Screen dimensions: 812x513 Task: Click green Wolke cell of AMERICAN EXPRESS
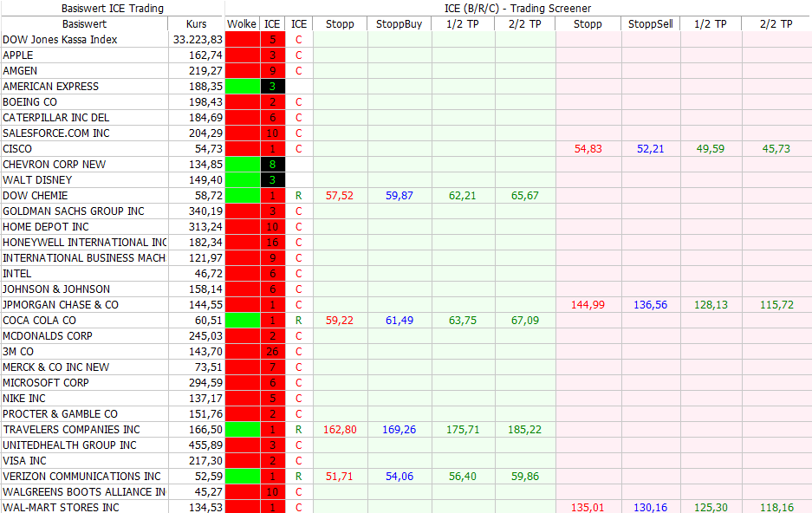[243, 87]
